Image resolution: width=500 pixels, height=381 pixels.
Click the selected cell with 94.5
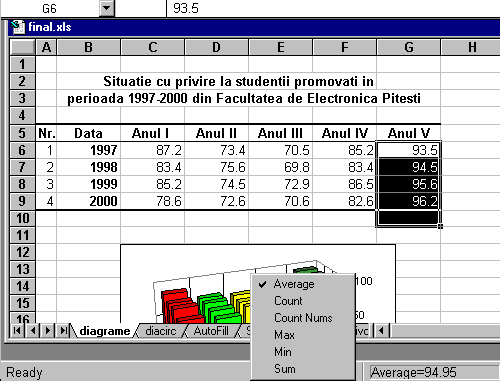click(x=409, y=167)
